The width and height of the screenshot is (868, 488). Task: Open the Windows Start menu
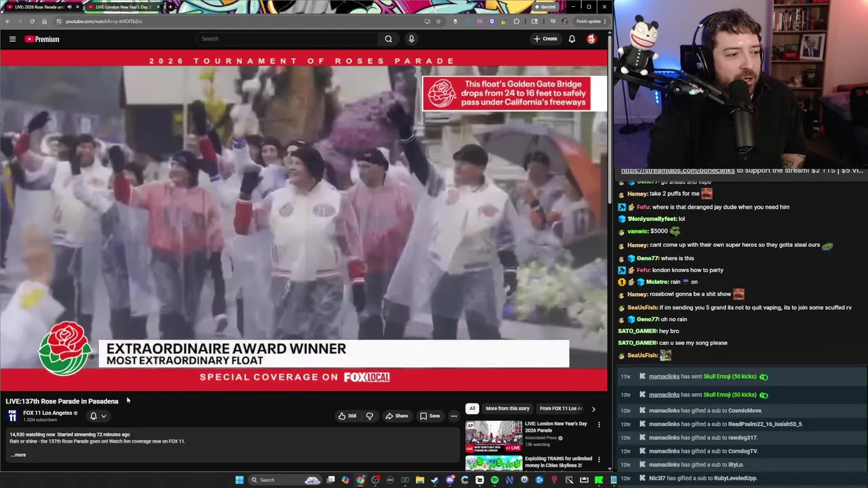point(239,480)
